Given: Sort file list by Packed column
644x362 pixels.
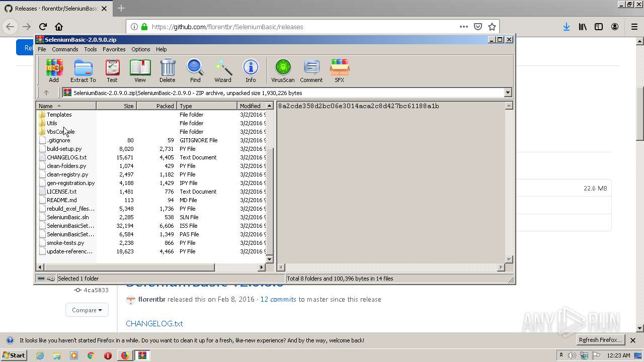Looking at the screenshot, I should click(x=156, y=106).
